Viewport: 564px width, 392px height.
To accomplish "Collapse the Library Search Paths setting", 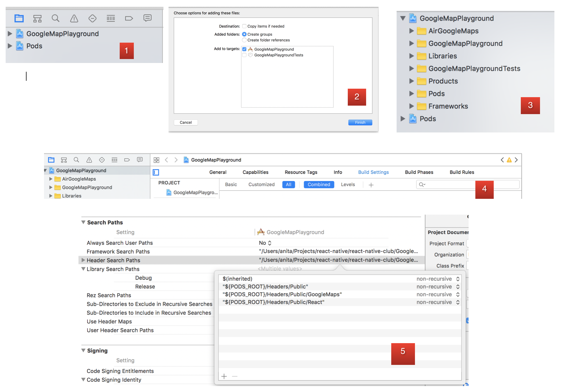I will (83, 269).
